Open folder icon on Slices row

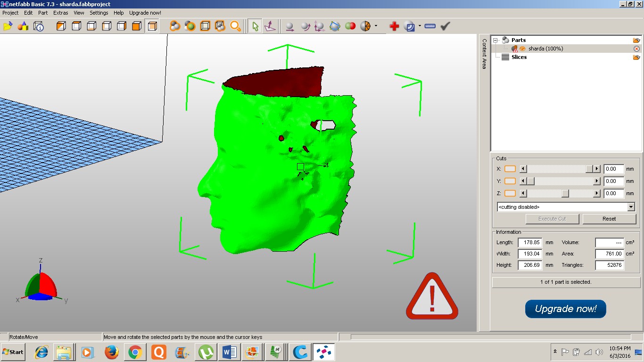pos(636,57)
